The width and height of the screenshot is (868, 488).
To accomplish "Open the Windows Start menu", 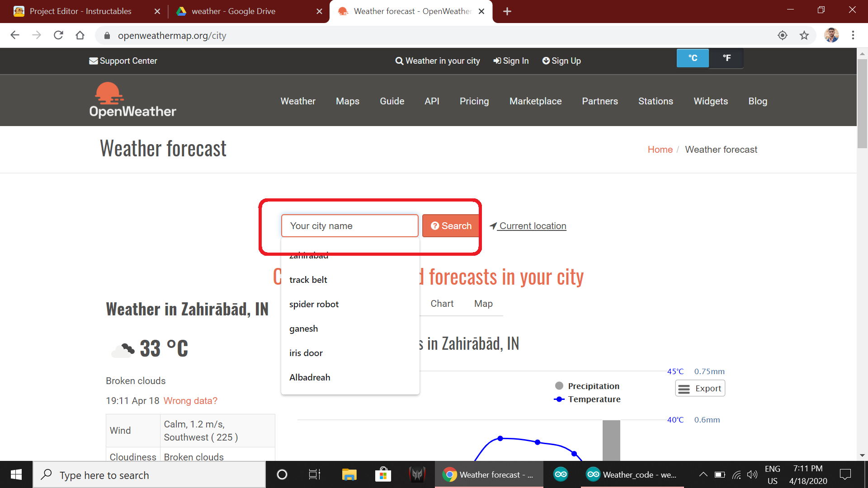I will (x=16, y=474).
